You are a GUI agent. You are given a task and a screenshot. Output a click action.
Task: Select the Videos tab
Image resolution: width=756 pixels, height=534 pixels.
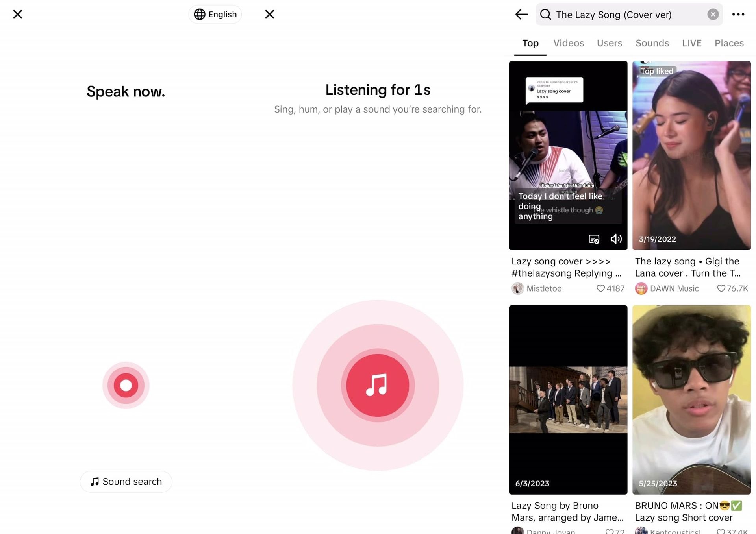pos(569,43)
